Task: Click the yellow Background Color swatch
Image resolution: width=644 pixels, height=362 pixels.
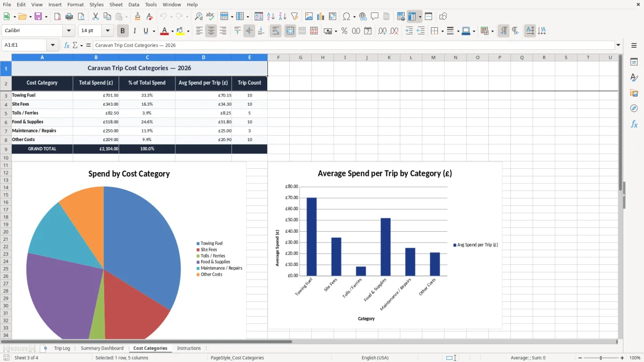Action: (x=180, y=31)
